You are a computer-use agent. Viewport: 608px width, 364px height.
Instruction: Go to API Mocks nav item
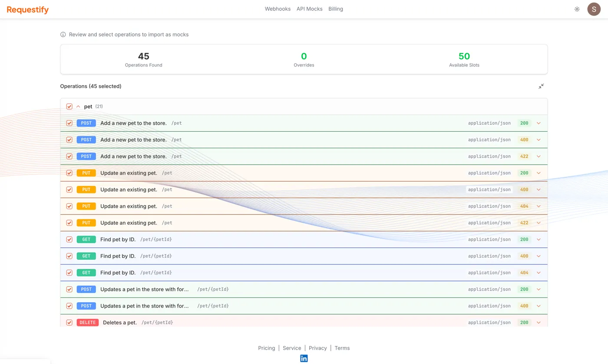310,9
